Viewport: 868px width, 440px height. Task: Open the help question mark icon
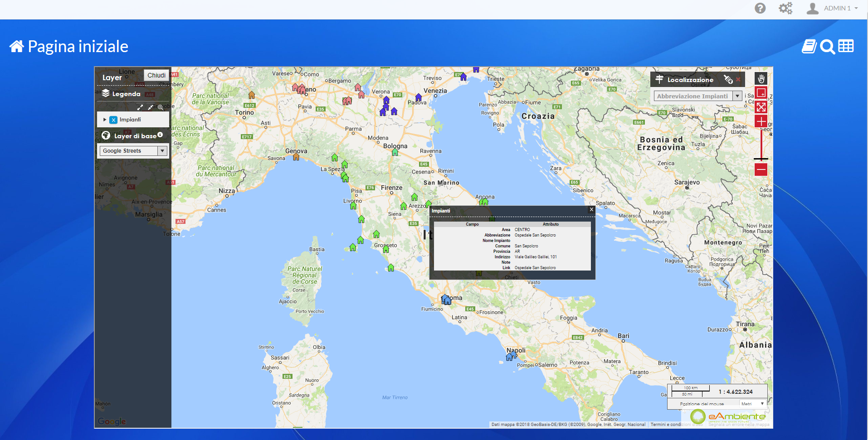pos(760,8)
